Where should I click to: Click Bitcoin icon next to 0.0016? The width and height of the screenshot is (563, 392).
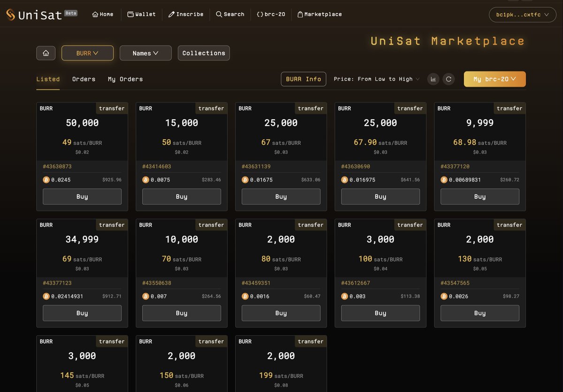pos(245,296)
